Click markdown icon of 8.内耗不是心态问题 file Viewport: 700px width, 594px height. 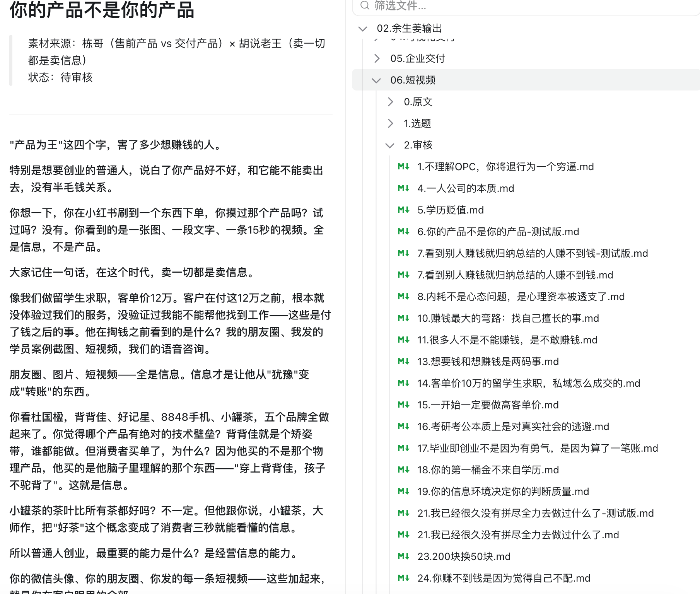(403, 297)
